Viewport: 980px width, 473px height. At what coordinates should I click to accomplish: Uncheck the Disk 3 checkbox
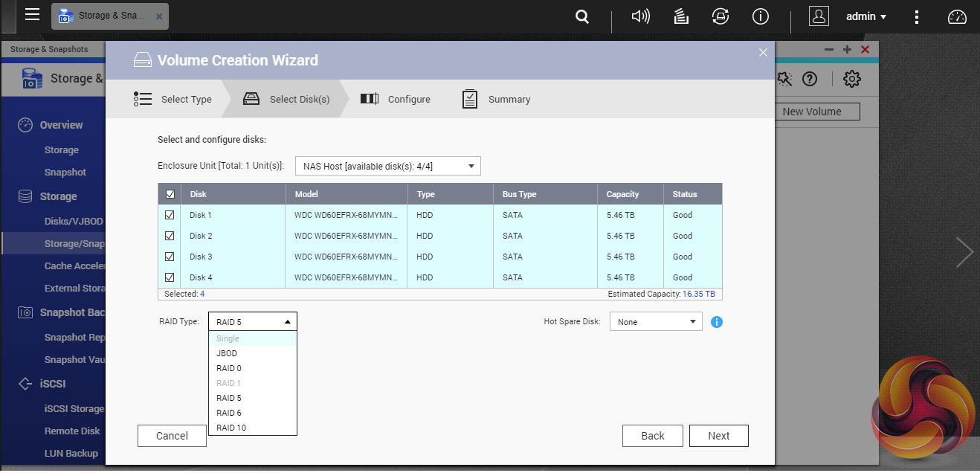[170, 257]
